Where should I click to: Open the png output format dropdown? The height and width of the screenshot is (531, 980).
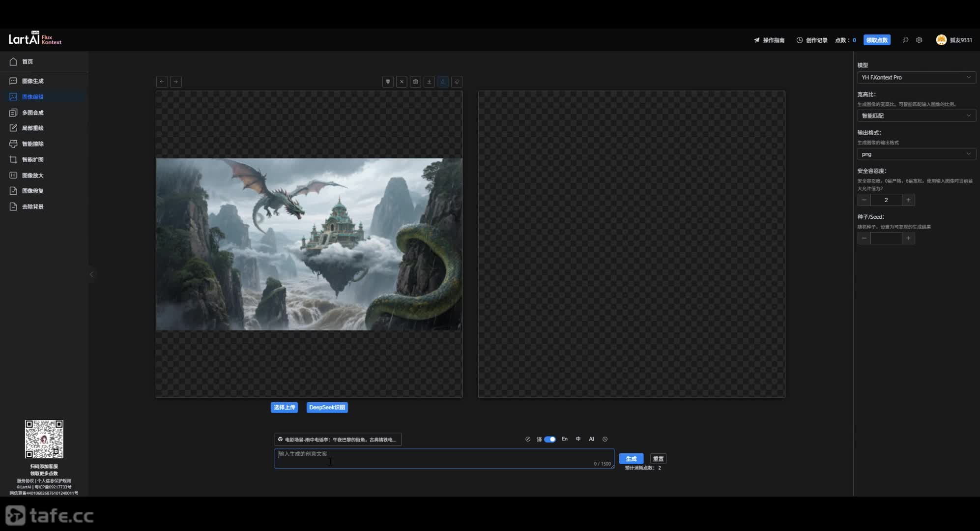coord(916,154)
